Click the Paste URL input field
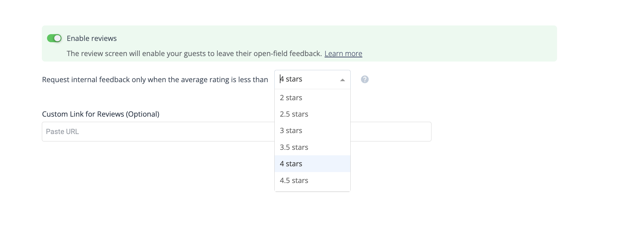 point(158,131)
